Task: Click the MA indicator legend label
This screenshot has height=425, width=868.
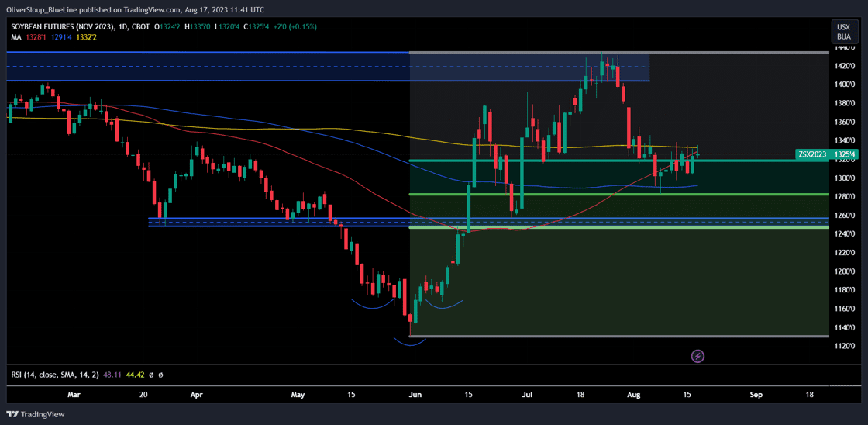Action: (15, 36)
